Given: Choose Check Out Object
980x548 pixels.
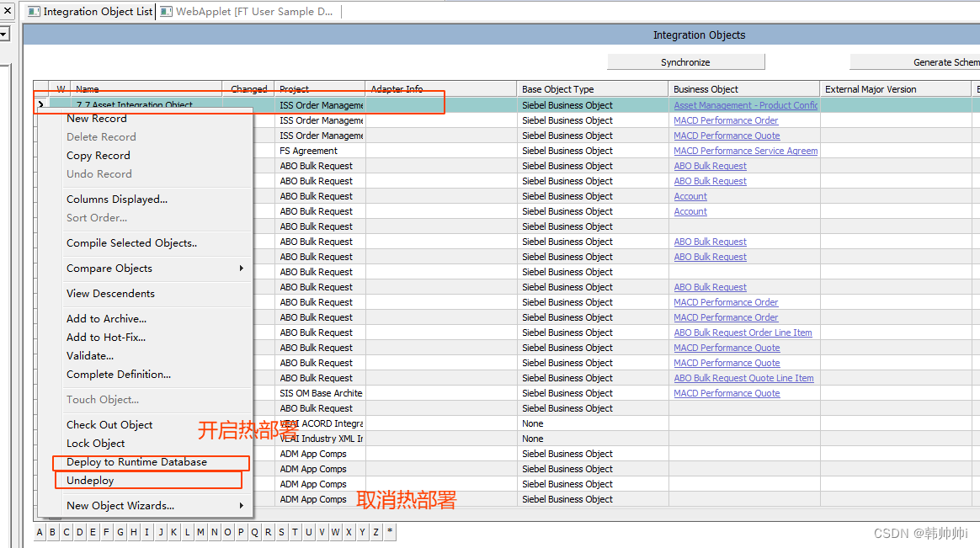Looking at the screenshot, I should pyautogui.click(x=109, y=424).
